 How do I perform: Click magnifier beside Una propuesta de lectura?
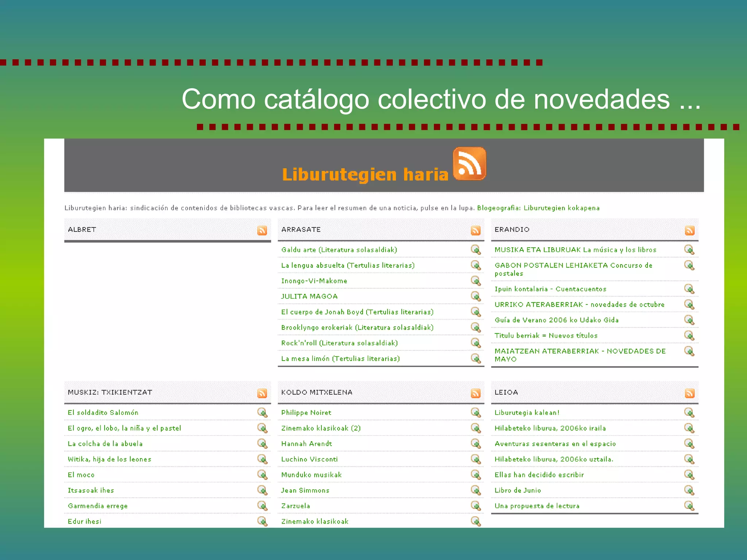[689, 506]
